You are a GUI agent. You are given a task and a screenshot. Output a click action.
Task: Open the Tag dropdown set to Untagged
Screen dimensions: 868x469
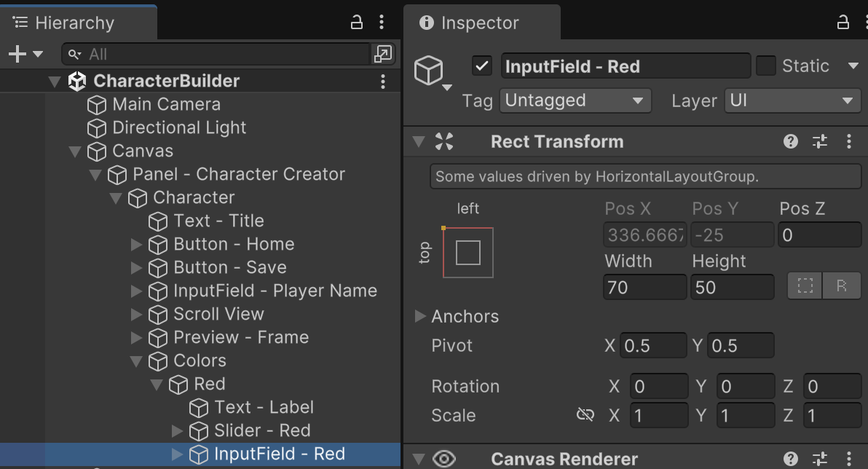click(x=574, y=100)
